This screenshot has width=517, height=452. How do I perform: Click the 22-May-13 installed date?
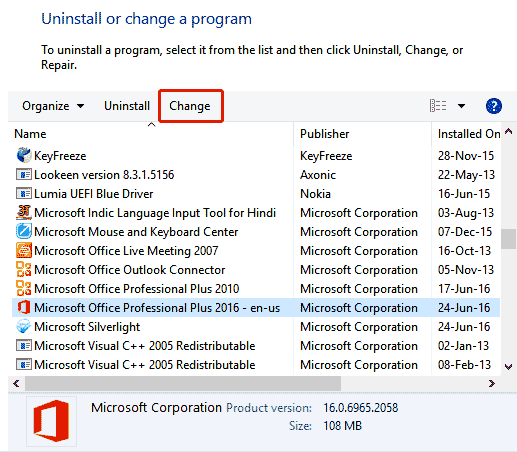pos(466,174)
